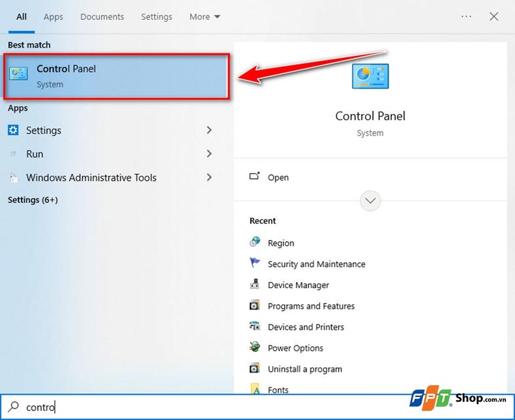Viewport: 515px width, 420px height.
Task: Open Programs and Features recent item
Action: coord(311,306)
